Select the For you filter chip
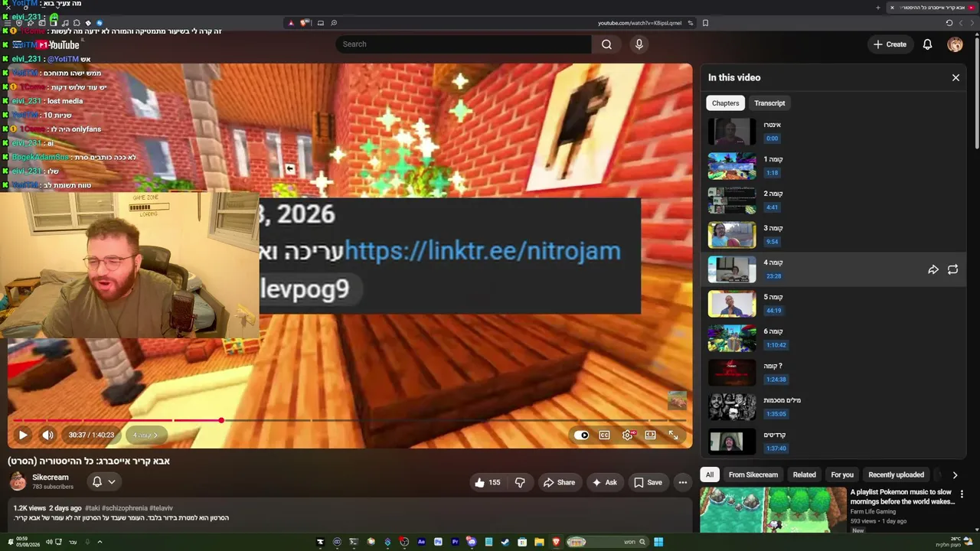The height and width of the screenshot is (551, 980). [x=842, y=474]
